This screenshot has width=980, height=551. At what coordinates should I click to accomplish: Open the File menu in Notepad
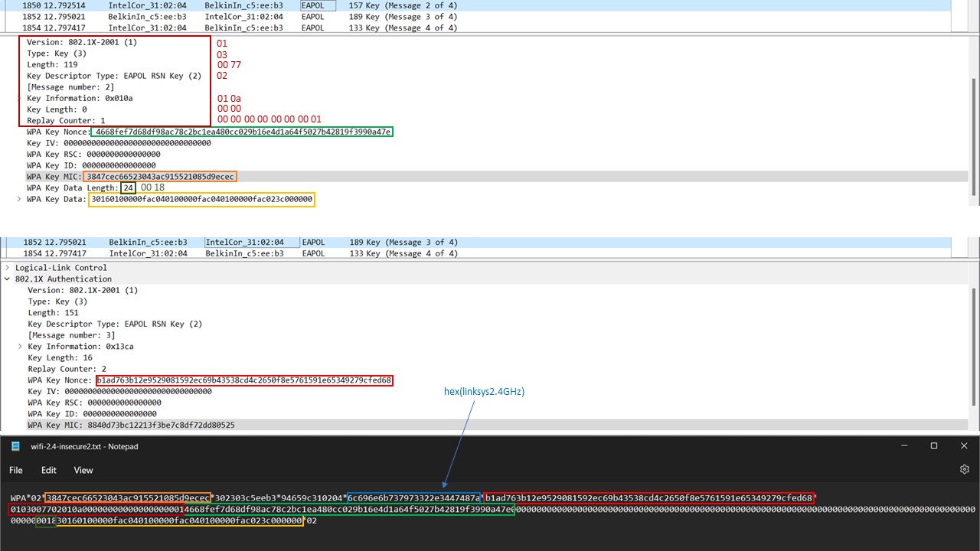16,470
